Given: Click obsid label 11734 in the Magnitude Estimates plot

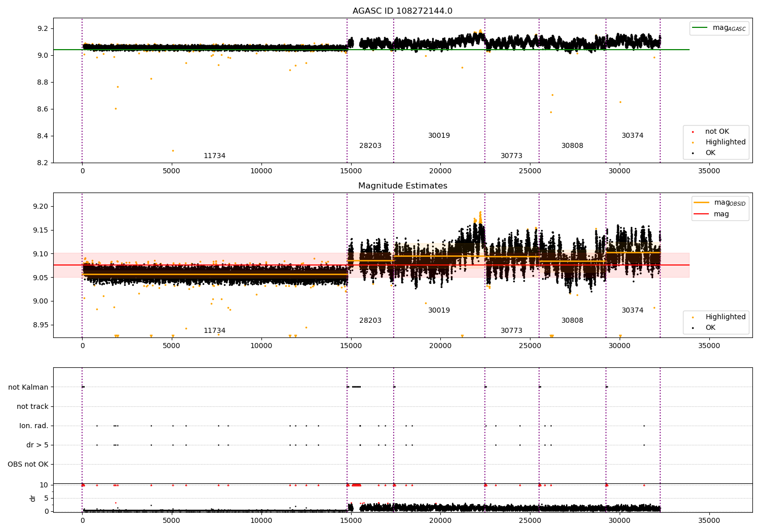Looking at the screenshot, I should coord(214,331).
